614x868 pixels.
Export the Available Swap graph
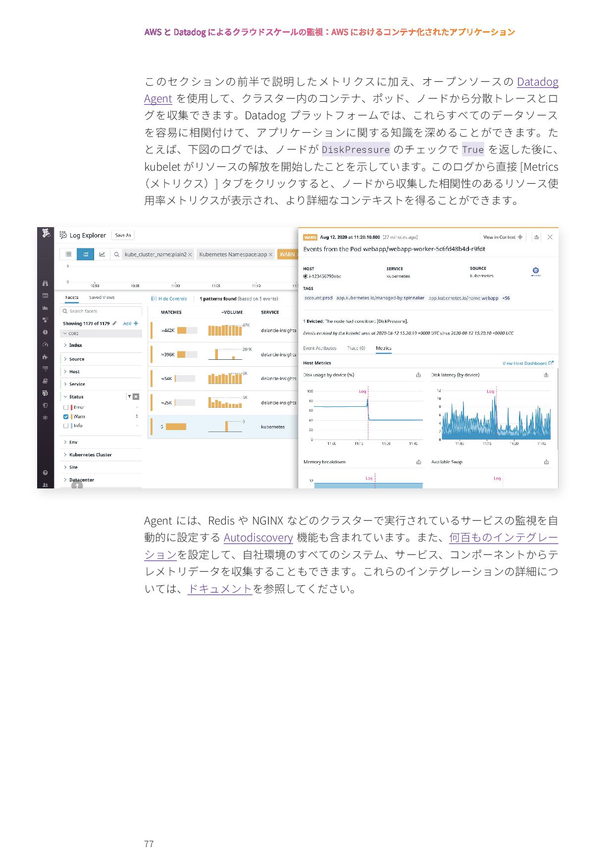[x=546, y=462]
